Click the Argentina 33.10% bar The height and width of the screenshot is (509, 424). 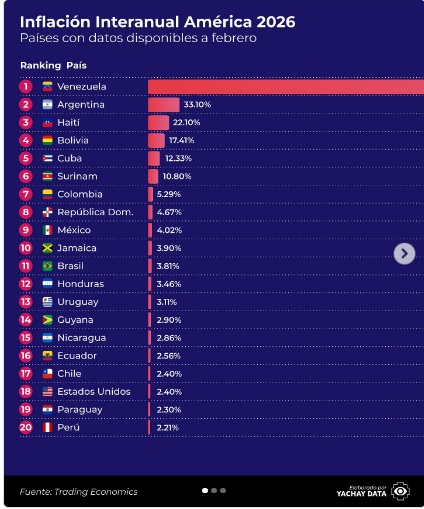(164, 105)
